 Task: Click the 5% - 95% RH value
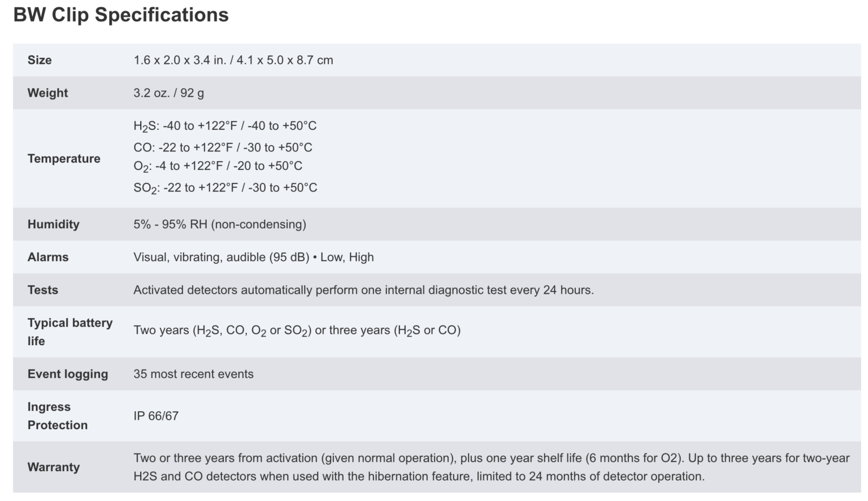click(219, 224)
